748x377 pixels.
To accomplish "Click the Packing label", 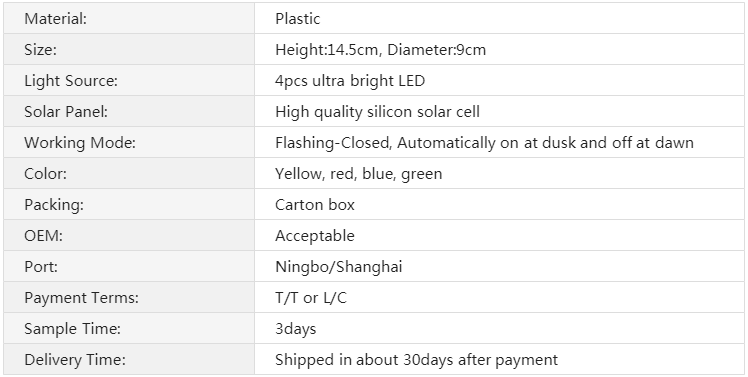I will (x=54, y=205).
